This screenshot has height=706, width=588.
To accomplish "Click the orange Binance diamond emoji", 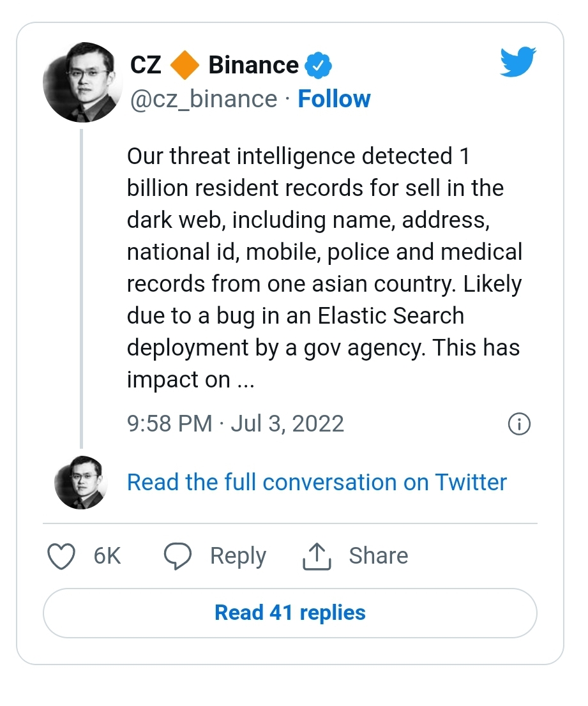I will 185,65.
